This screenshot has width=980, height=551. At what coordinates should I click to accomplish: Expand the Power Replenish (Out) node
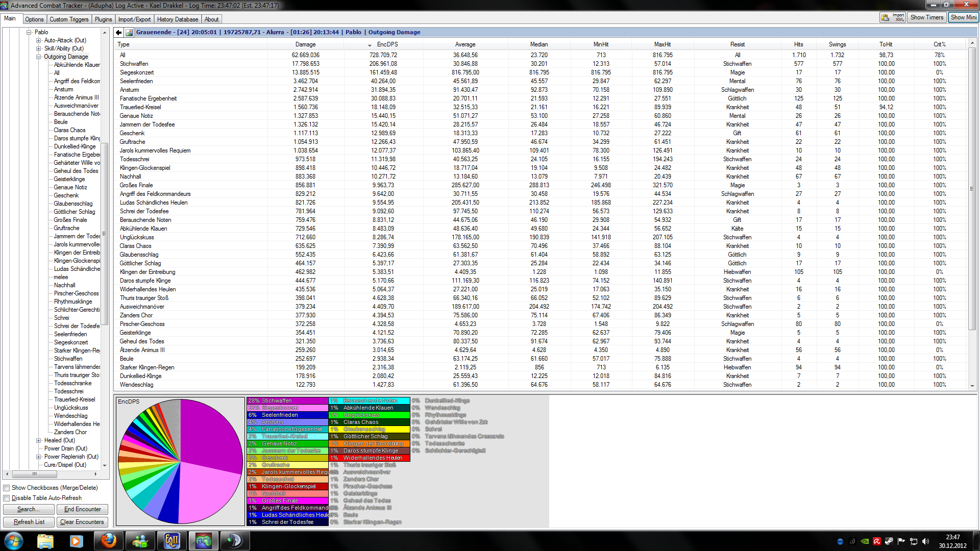(39, 457)
